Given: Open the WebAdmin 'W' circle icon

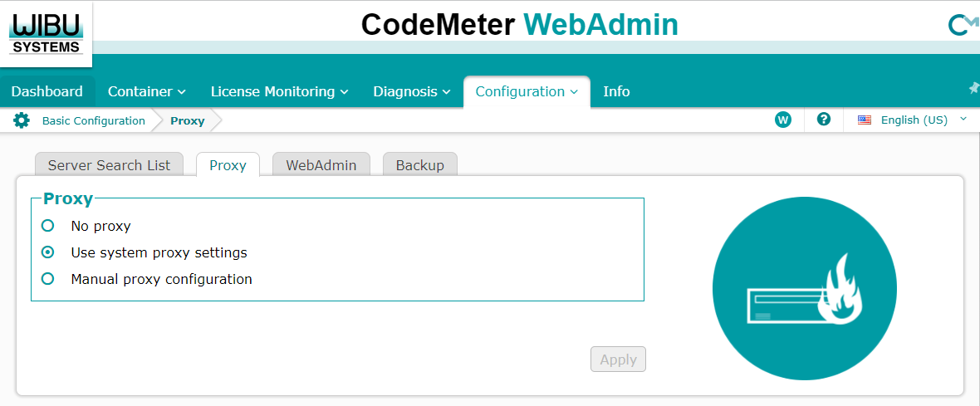Looking at the screenshot, I should coord(782,120).
